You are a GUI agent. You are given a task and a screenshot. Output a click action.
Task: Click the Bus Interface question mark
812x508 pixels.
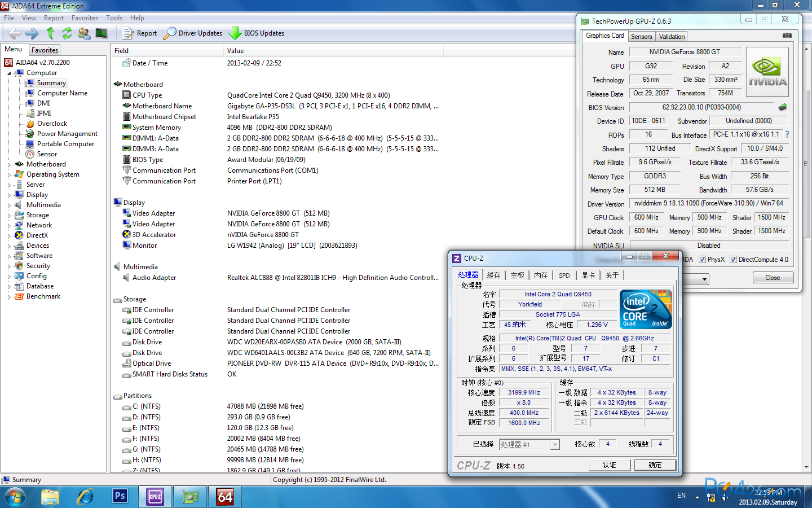click(787, 134)
